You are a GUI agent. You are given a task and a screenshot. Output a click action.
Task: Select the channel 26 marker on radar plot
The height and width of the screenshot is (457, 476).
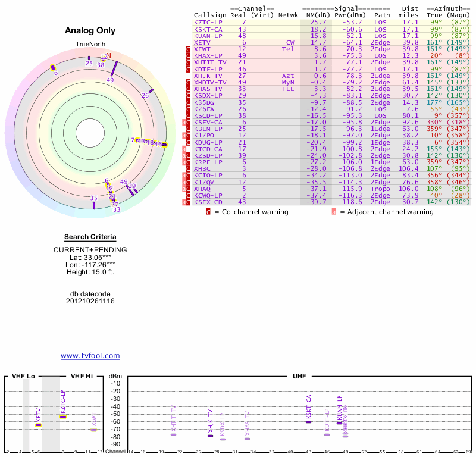[x=151, y=91]
